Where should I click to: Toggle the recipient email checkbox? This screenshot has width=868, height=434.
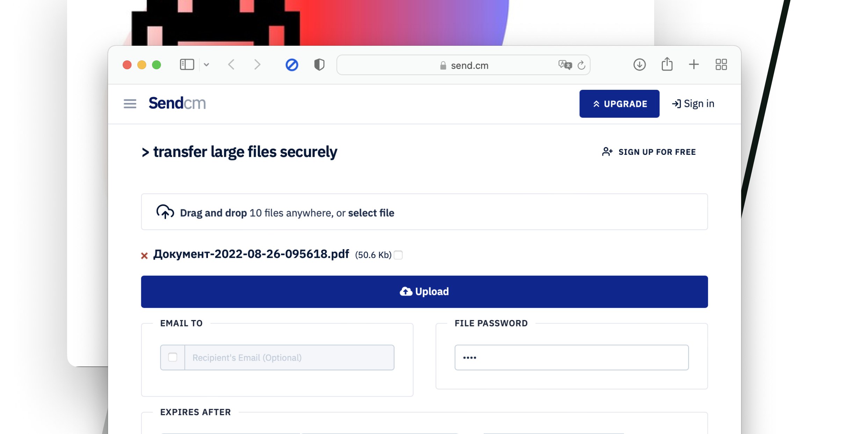pos(173,357)
